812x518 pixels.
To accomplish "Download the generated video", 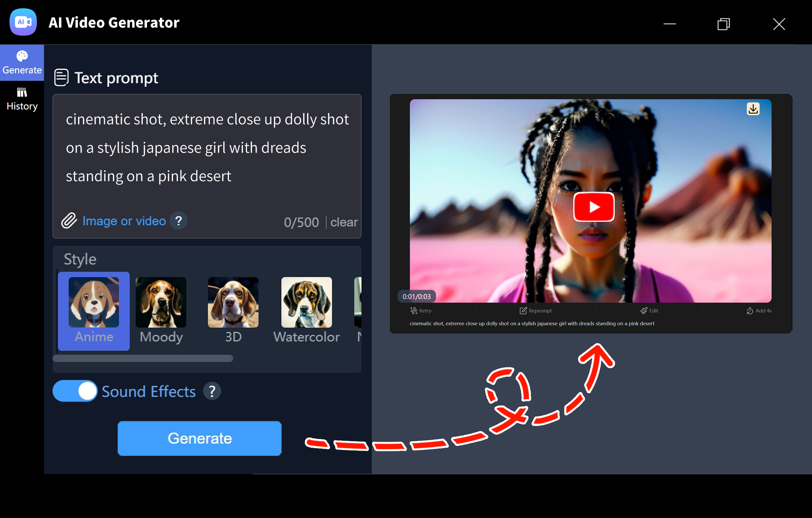I will point(753,109).
